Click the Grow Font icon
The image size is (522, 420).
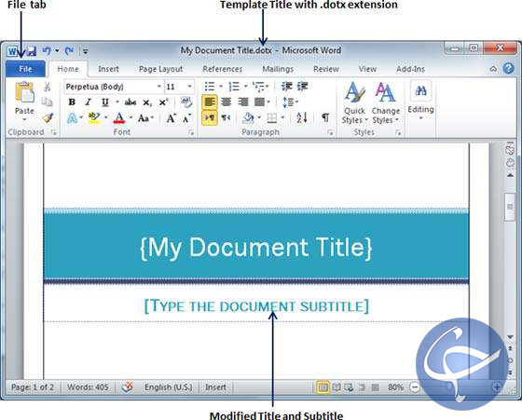pyautogui.click(x=172, y=117)
